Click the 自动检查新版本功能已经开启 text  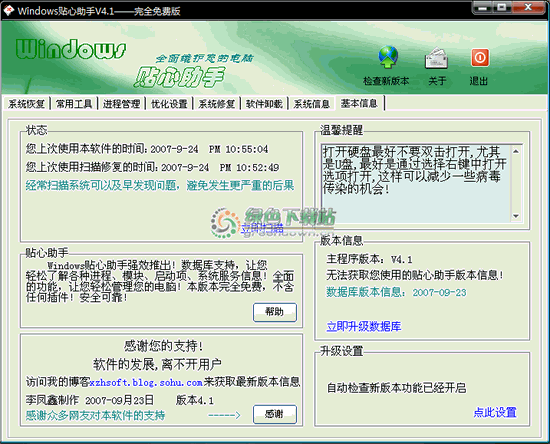coord(396,388)
